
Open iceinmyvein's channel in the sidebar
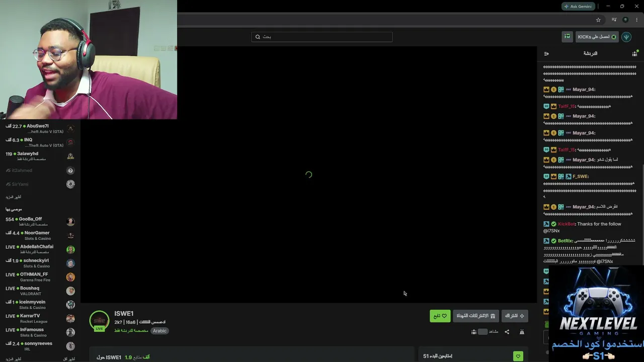[x=40, y=305]
